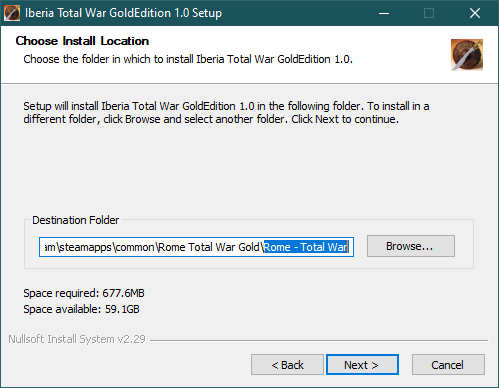
Task: Click the 'Space required: 677.6MB' text
Action: pos(84,293)
